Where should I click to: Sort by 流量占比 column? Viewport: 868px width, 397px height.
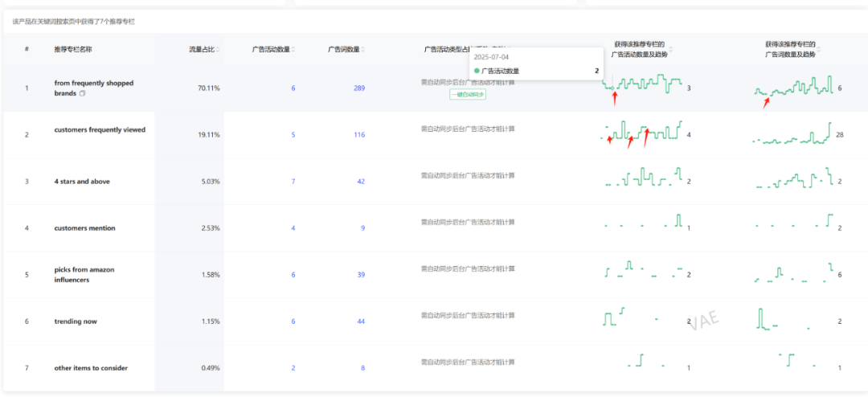218,50
